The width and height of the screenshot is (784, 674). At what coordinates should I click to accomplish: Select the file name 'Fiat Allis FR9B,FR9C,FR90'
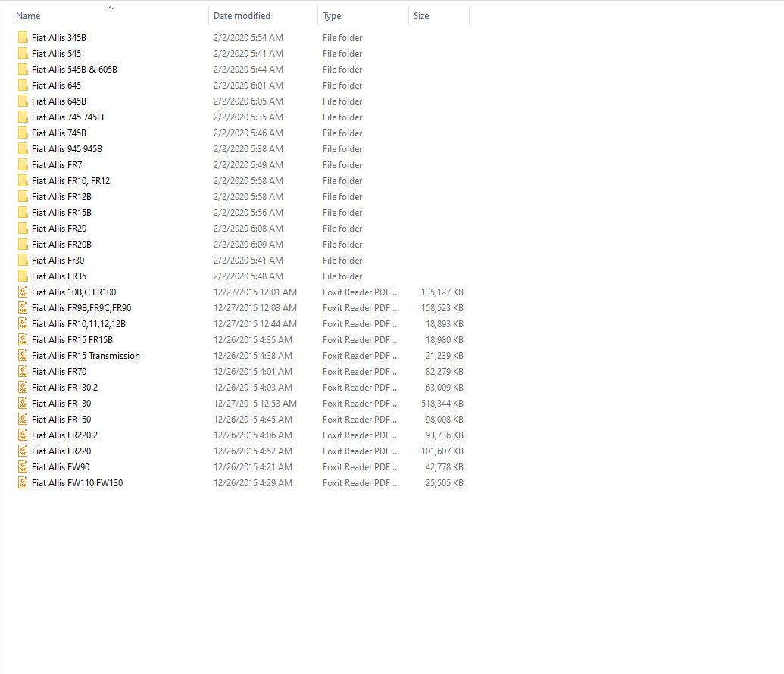pyautogui.click(x=82, y=308)
